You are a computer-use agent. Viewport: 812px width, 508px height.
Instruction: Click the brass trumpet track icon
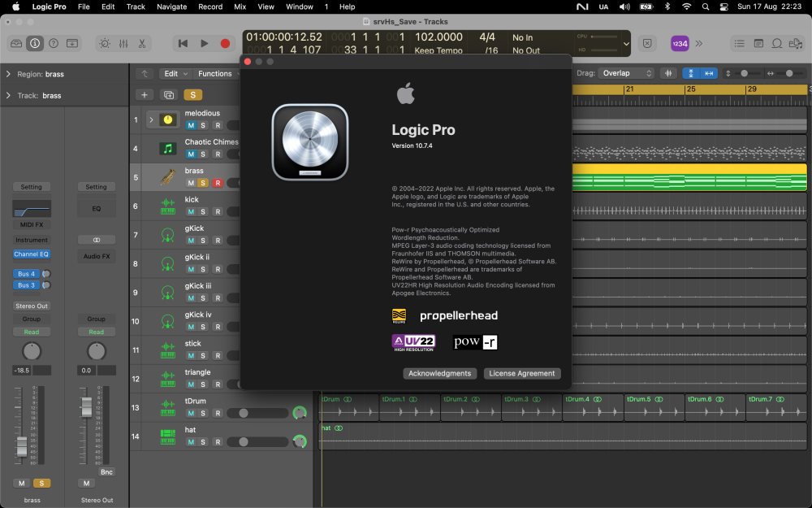pyautogui.click(x=168, y=177)
